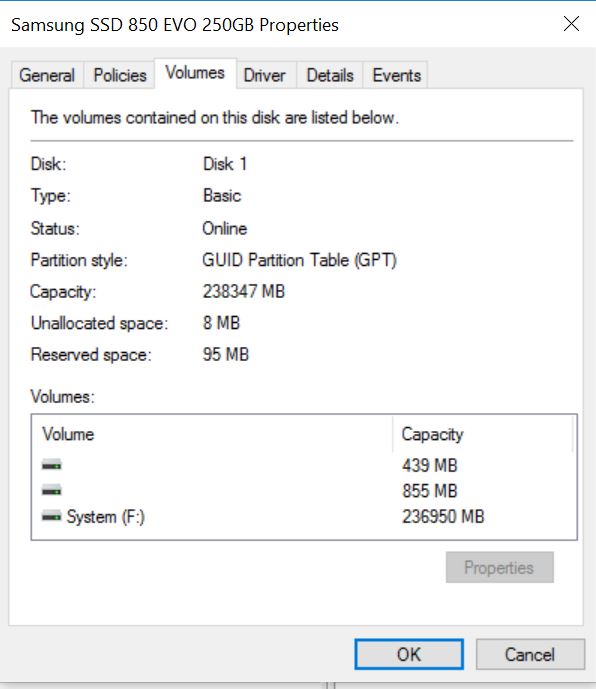The image size is (596, 689).
Task: Go to the Driver tab
Action: click(265, 75)
